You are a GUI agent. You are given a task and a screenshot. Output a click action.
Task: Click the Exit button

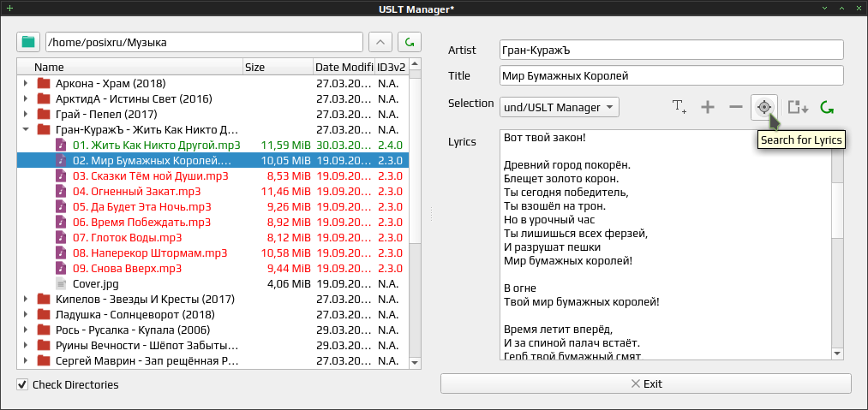tap(645, 383)
